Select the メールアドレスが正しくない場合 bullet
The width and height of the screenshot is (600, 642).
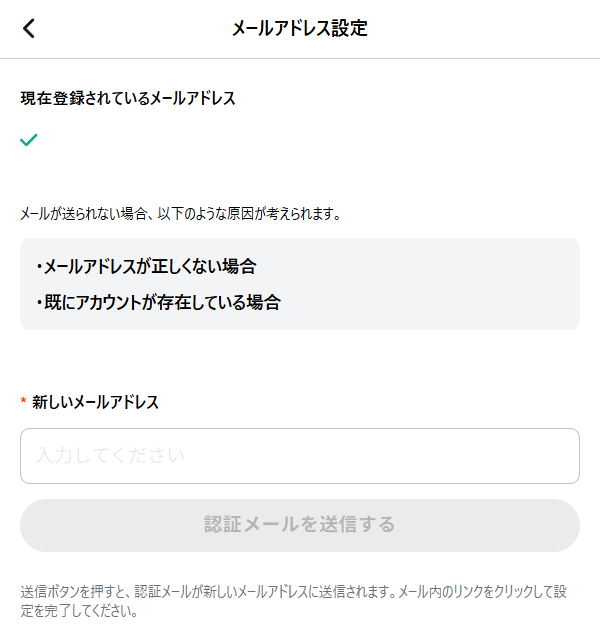(150, 267)
